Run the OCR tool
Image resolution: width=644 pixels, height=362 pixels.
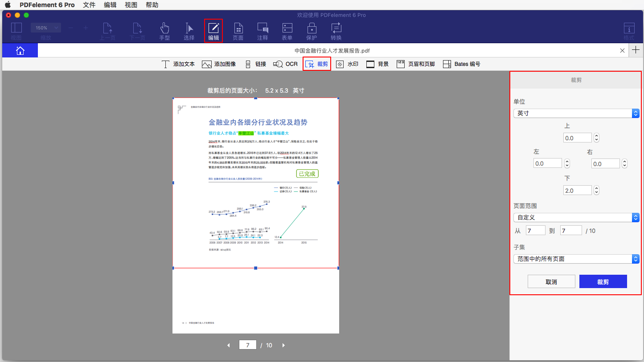pos(285,64)
